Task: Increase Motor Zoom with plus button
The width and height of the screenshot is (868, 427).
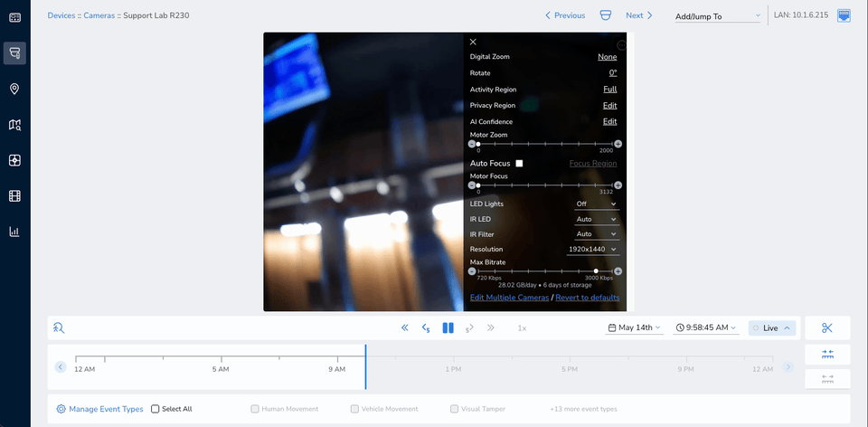Action: click(x=618, y=144)
